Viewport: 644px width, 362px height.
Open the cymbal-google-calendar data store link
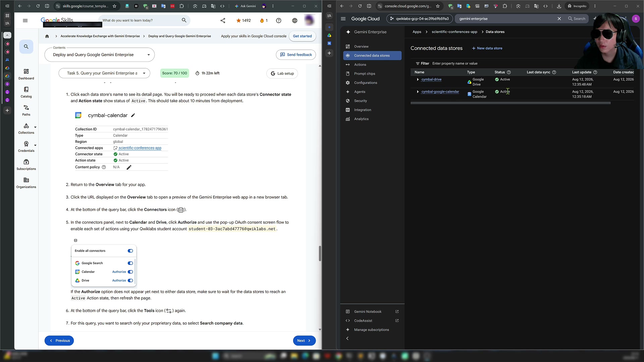tap(440, 92)
